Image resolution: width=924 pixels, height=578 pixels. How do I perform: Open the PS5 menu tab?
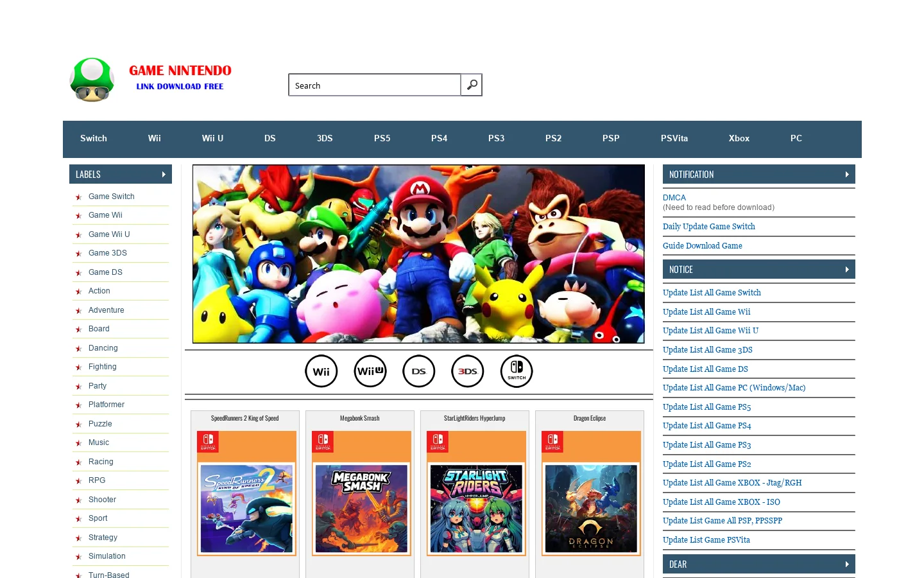click(382, 138)
